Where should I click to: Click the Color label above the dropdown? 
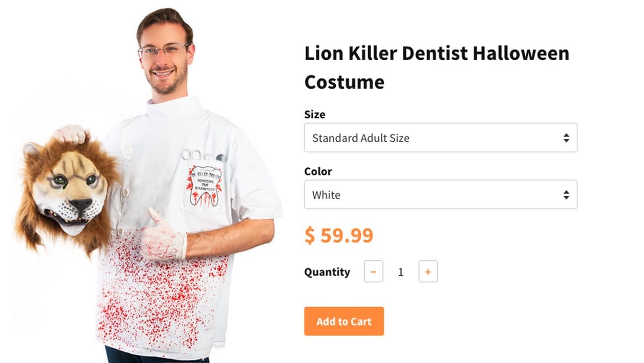pos(319,171)
